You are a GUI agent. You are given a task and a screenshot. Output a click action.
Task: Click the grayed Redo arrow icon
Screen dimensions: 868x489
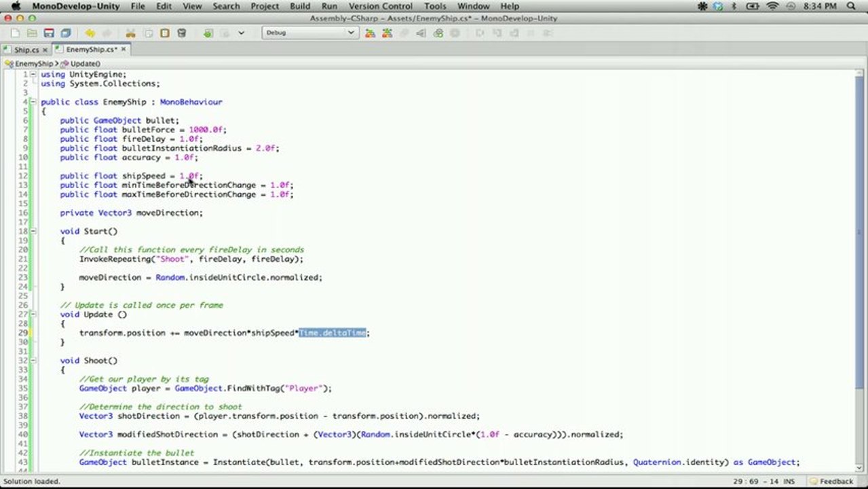107,33
